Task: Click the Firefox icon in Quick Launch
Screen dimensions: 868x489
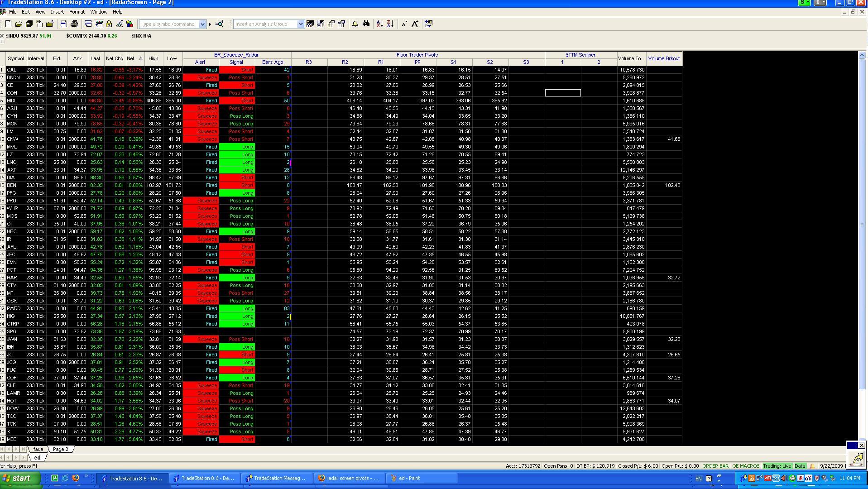Action: click(x=76, y=478)
